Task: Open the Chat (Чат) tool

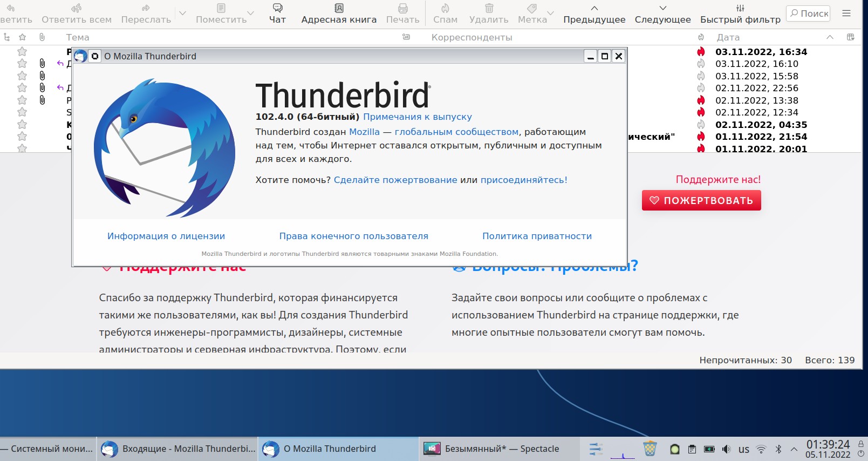Action: coord(277,13)
